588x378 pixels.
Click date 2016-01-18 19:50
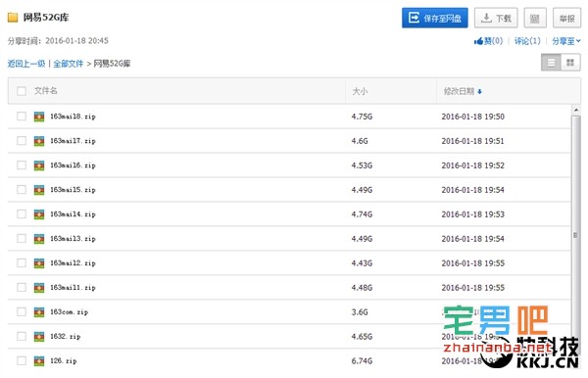click(x=473, y=117)
